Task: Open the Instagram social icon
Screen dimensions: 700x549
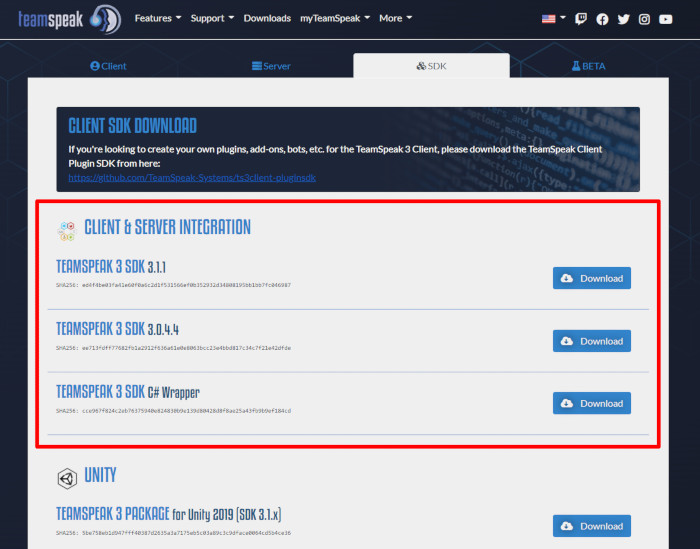Action: (644, 19)
